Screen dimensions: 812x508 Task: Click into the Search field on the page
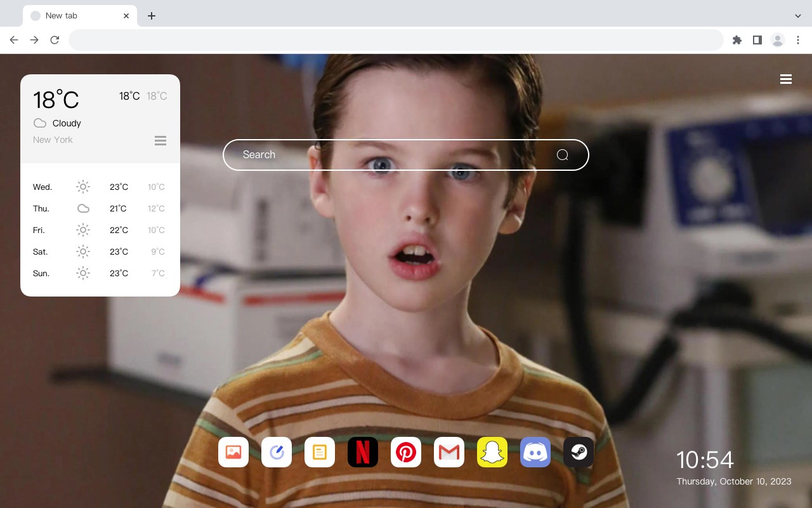pyautogui.click(x=406, y=155)
